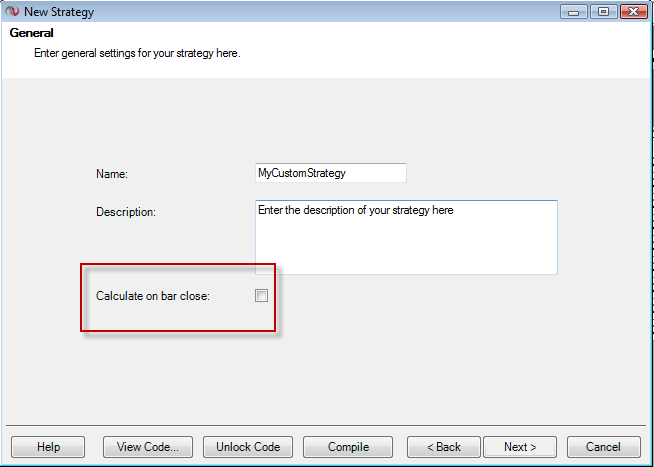Viewport: 654px width, 467px height.
Task: Cancel the strategy wizard
Action: (603, 447)
